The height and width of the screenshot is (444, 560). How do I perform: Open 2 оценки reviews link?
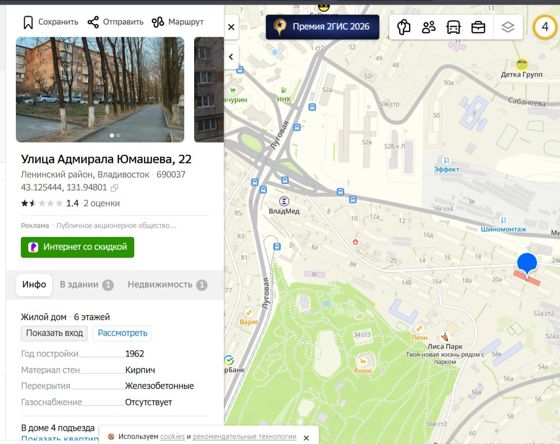(x=101, y=203)
